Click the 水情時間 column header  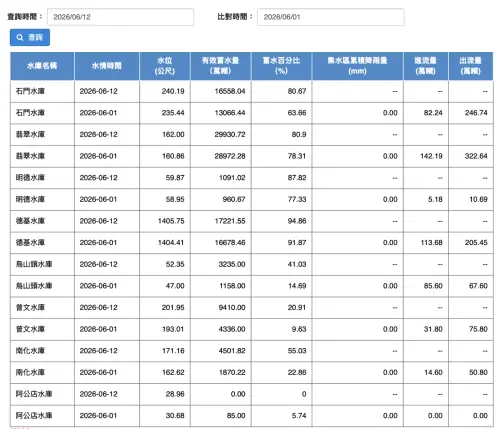(107, 66)
